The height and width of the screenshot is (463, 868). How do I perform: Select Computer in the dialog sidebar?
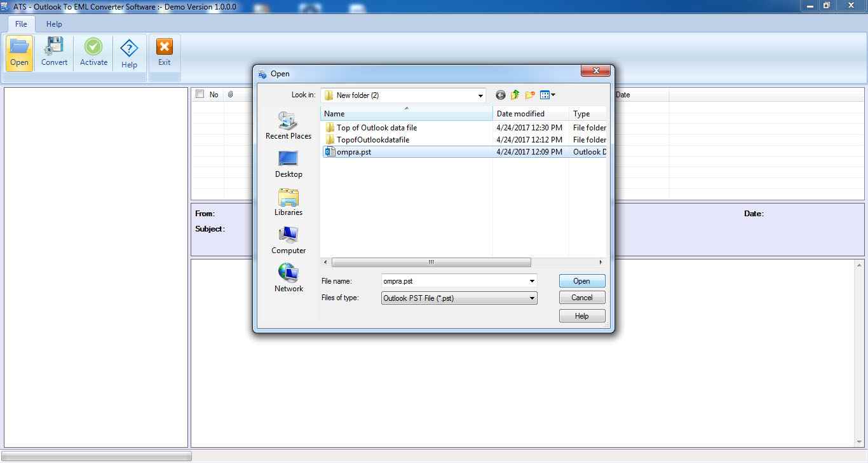coord(288,240)
